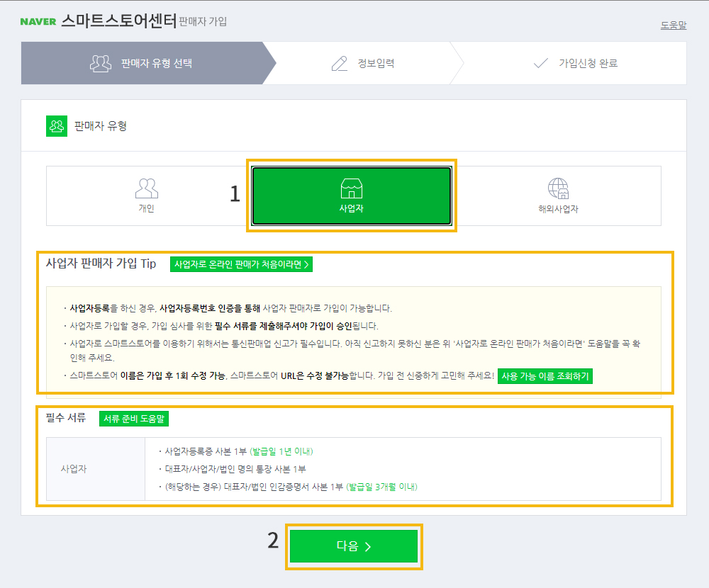Click the 사업자 row label in documents table
Viewport: 709px width, 588px height.
(x=74, y=469)
